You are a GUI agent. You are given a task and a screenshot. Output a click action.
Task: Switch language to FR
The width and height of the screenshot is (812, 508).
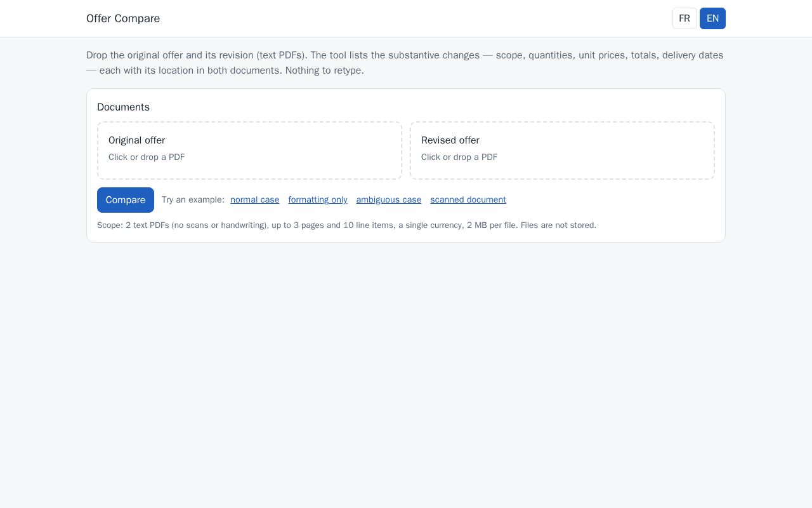pyautogui.click(x=684, y=18)
